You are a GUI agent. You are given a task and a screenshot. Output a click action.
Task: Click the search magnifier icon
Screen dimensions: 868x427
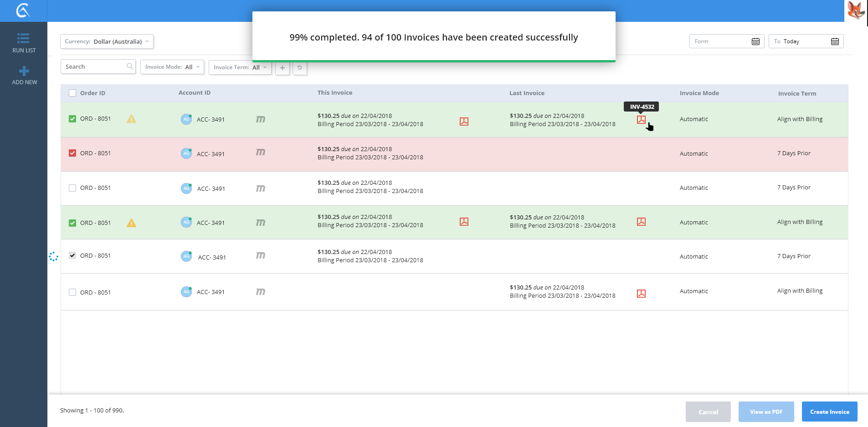coord(130,66)
